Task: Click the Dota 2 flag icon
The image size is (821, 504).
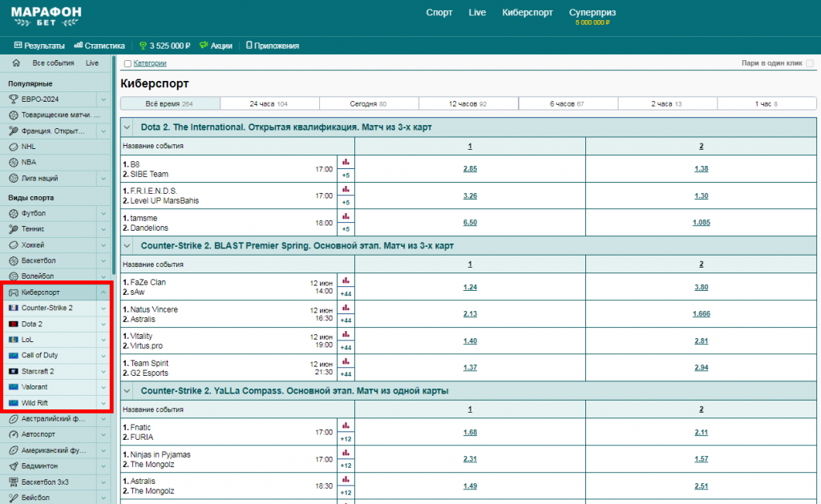Action: tap(14, 324)
